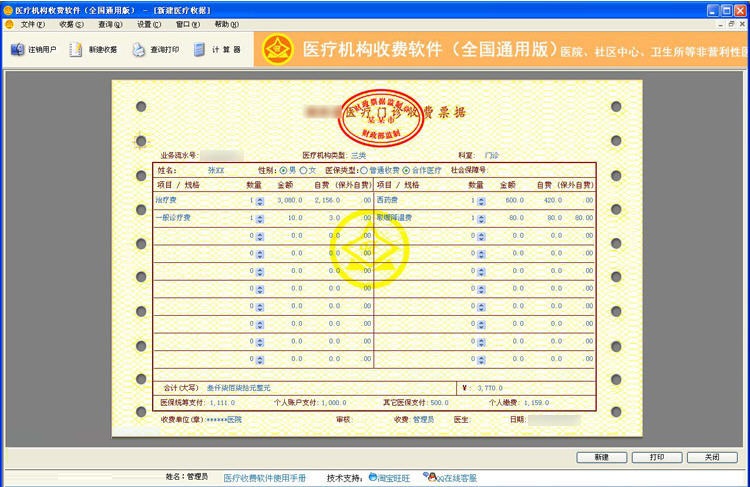
Task: Open the 设置 menu
Action: point(149,24)
